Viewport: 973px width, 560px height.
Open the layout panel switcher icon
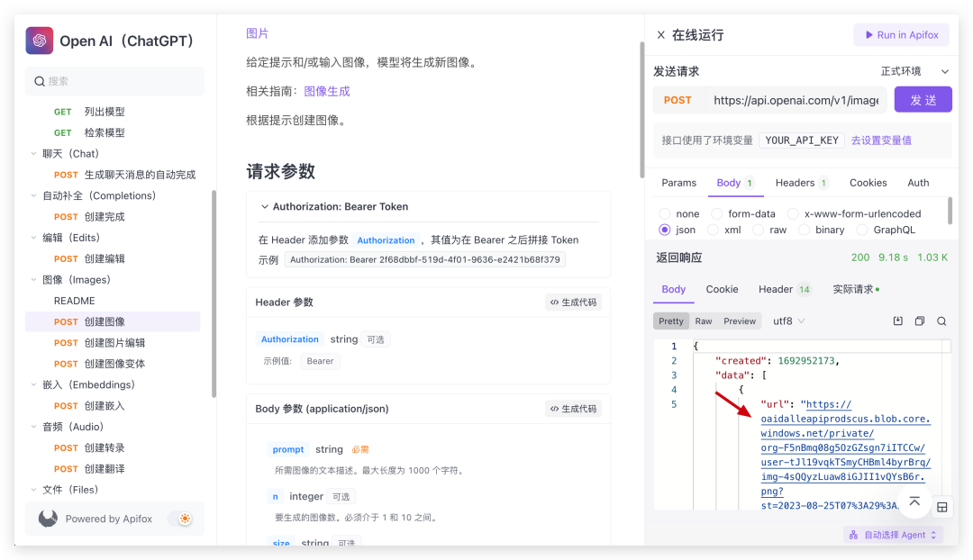pos(942,507)
